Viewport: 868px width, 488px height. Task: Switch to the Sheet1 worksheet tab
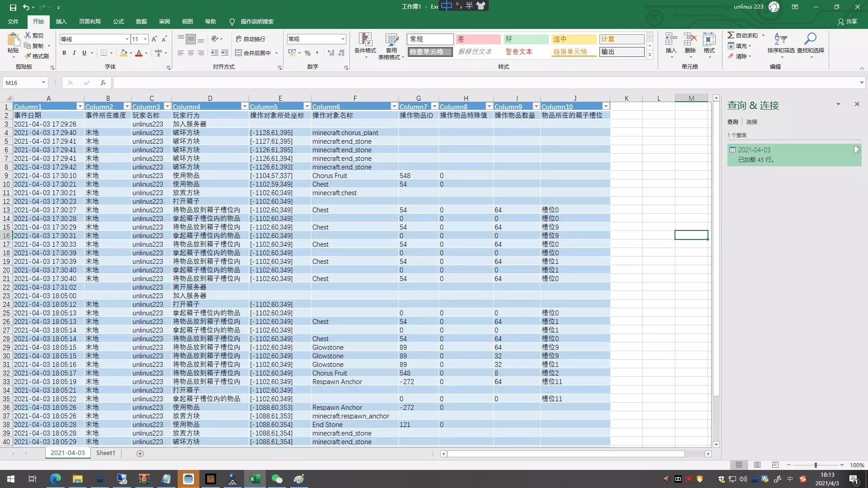pyautogui.click(x=106, y=453)
